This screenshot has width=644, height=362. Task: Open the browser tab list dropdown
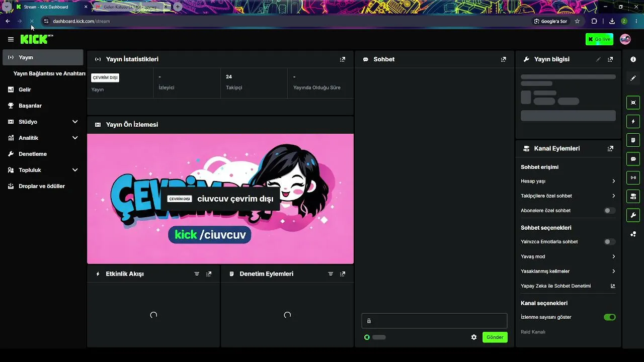[x=7, y=7]
